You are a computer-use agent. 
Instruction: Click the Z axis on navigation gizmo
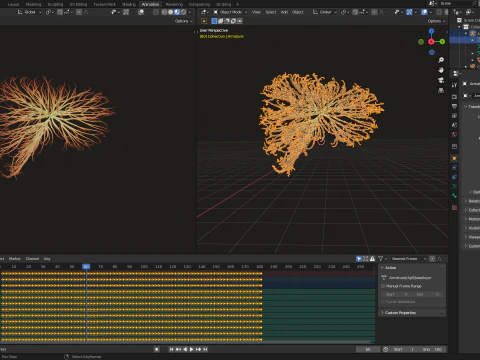click(431, 31)
